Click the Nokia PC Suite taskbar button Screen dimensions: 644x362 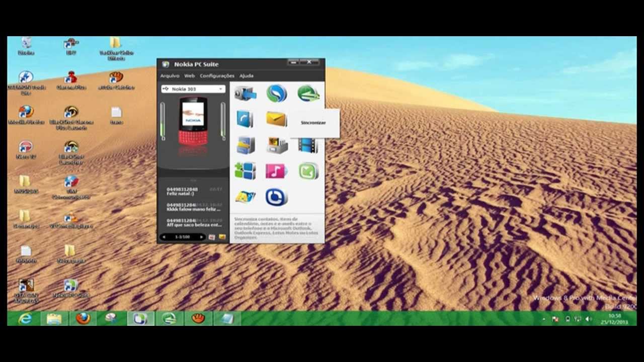click(140, 318)
